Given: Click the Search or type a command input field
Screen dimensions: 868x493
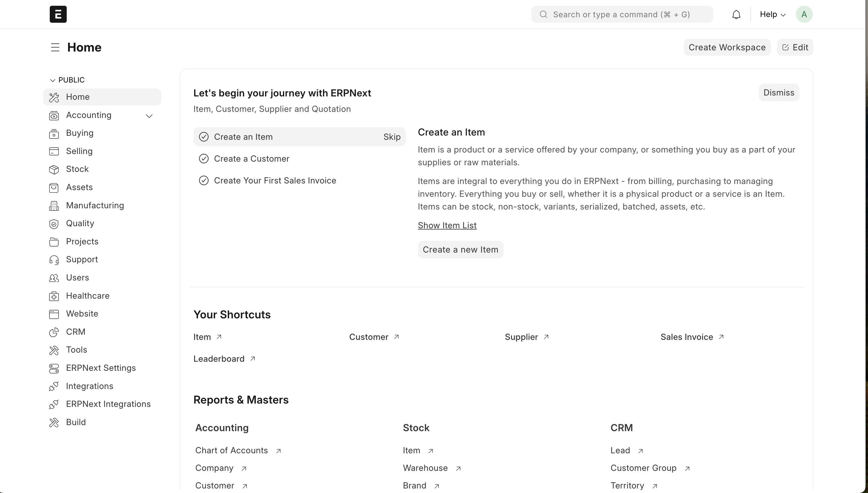Looking at the screenshot, I should pos(622,14).
